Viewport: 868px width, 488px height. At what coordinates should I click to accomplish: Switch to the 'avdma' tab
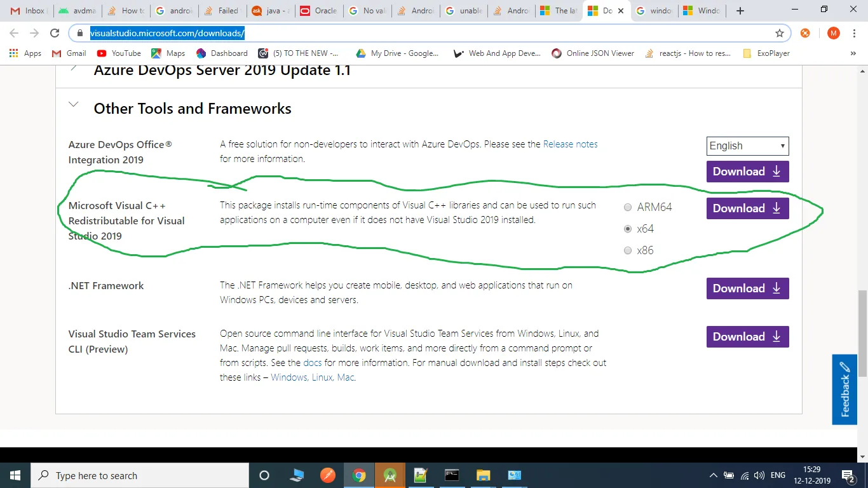77,10
